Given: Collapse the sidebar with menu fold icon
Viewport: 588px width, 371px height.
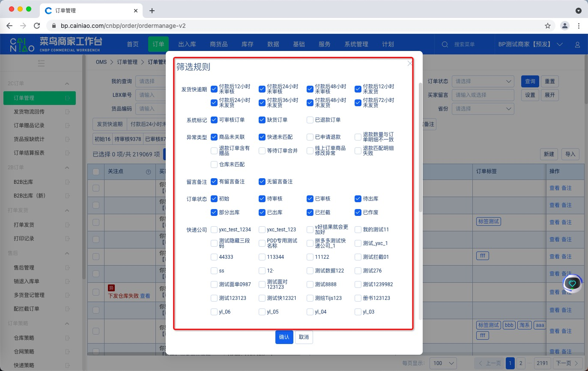Looking at the screenshot, I should (41, 63).
